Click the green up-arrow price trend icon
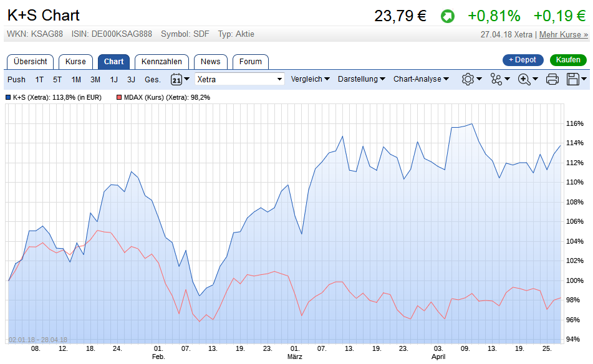 pyautogui.click(x=447, y=16)
